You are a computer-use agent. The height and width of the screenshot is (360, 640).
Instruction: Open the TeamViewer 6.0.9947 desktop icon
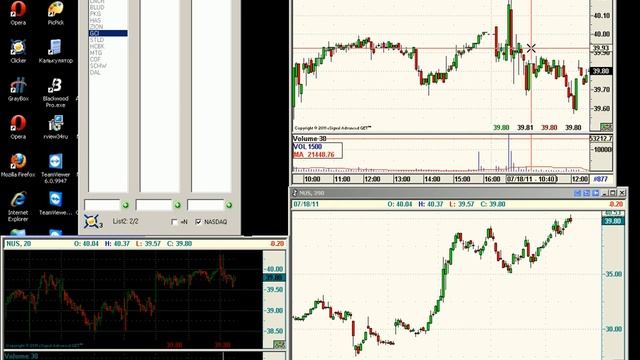[56, 168]
